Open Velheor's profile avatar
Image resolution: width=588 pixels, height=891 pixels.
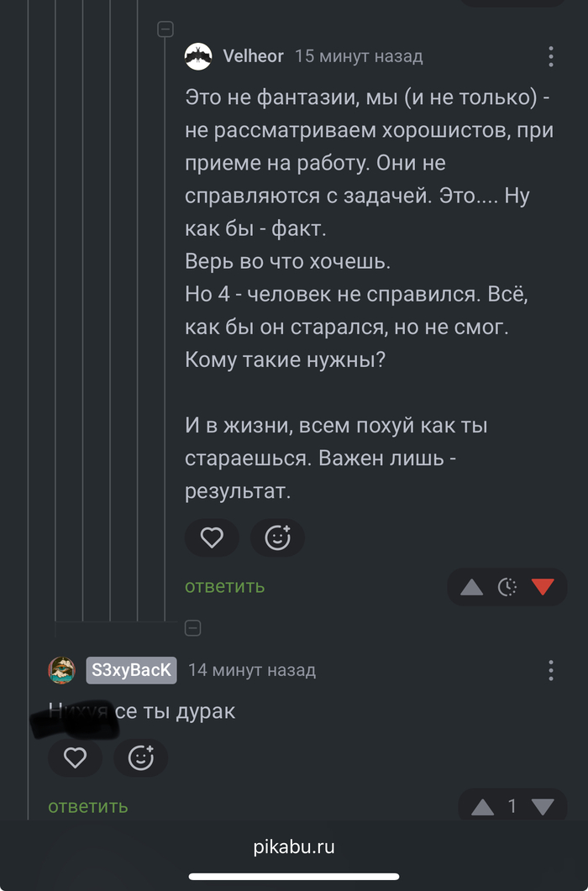tap(198, 56)
